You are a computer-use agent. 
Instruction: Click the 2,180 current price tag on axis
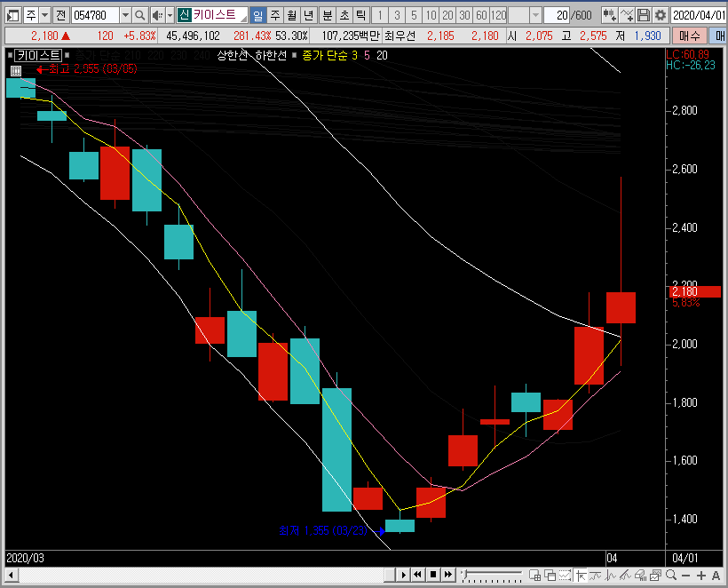click(x=695, y=291)
